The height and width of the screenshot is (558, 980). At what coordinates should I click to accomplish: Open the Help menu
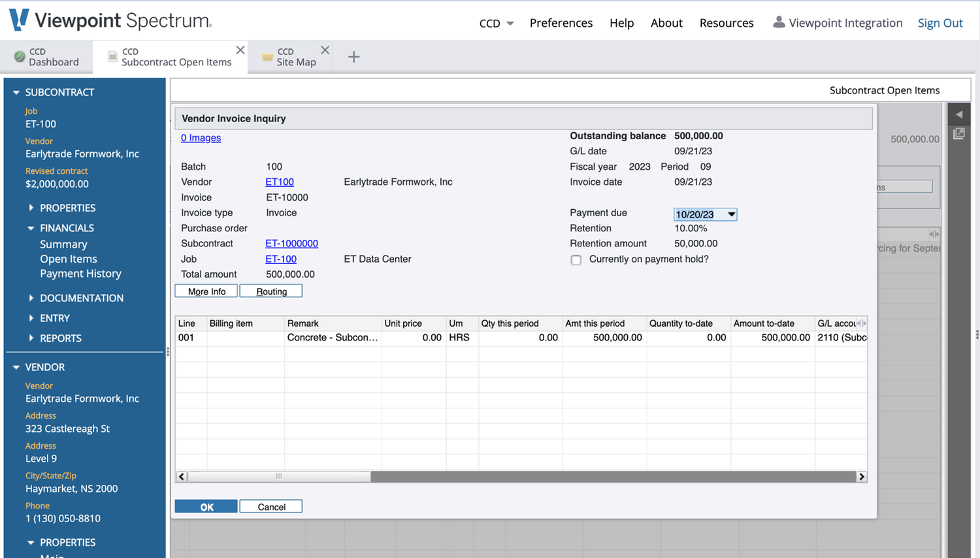coord(621,23)
